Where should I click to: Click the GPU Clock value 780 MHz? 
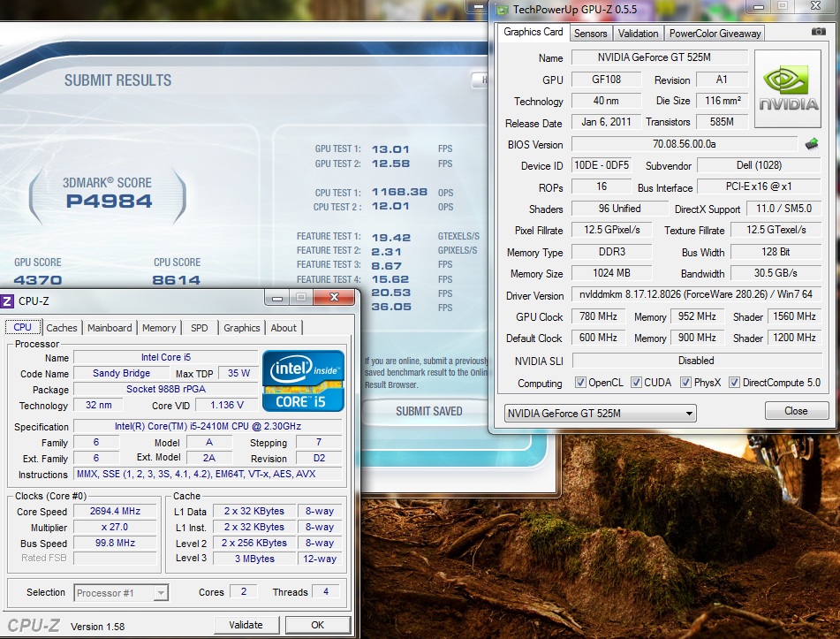[x=598, y=316]
